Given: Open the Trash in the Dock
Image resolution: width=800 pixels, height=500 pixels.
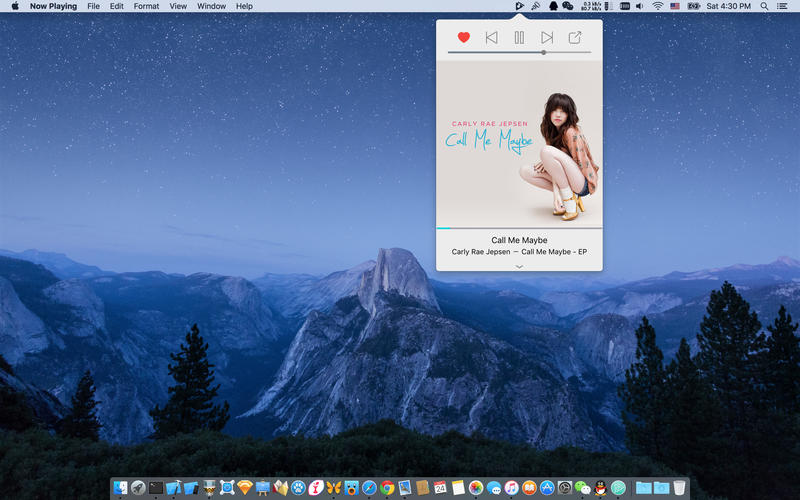Looking at the screenshot, I should pos(679,488).
